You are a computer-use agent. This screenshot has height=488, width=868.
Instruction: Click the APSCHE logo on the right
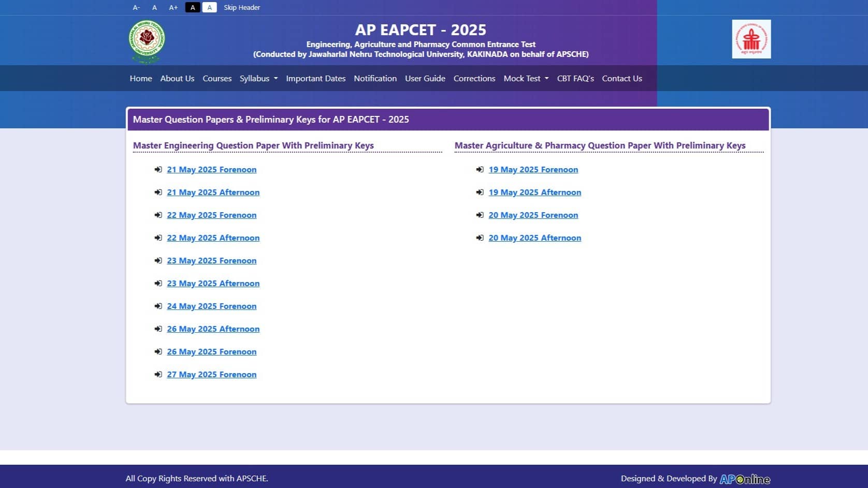pyautogui.click(x=751, y=39)
